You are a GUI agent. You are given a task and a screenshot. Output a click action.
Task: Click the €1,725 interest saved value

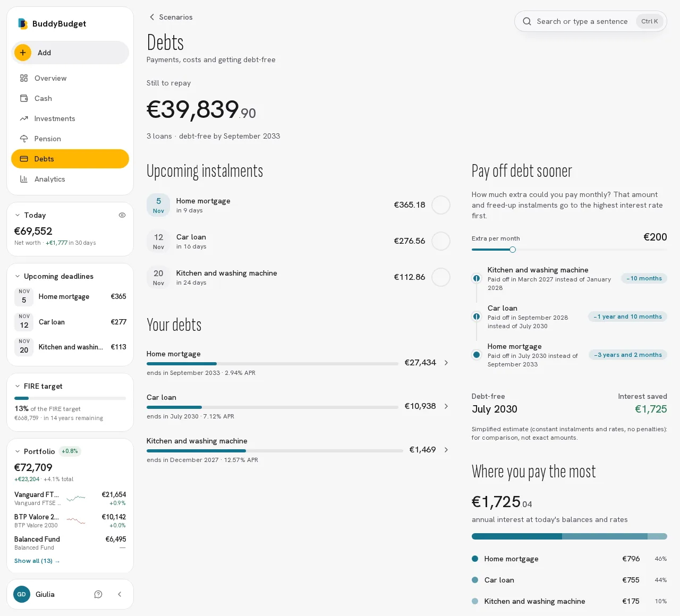[x=651, y=409]
